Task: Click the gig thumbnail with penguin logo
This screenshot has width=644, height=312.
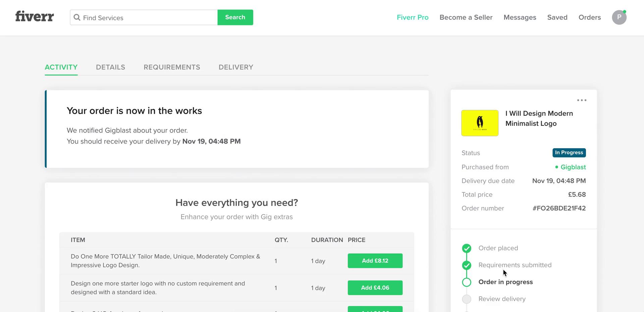Action: [480, 123]
